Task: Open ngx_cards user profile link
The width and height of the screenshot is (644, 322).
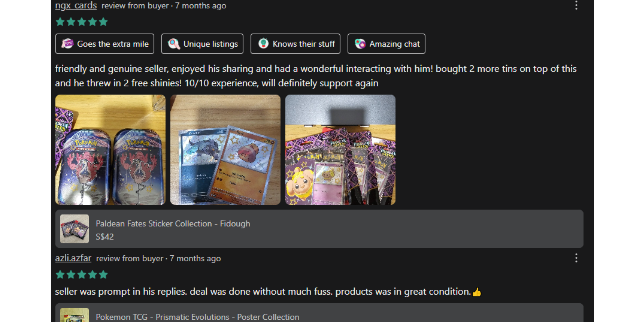Action: 76,5
